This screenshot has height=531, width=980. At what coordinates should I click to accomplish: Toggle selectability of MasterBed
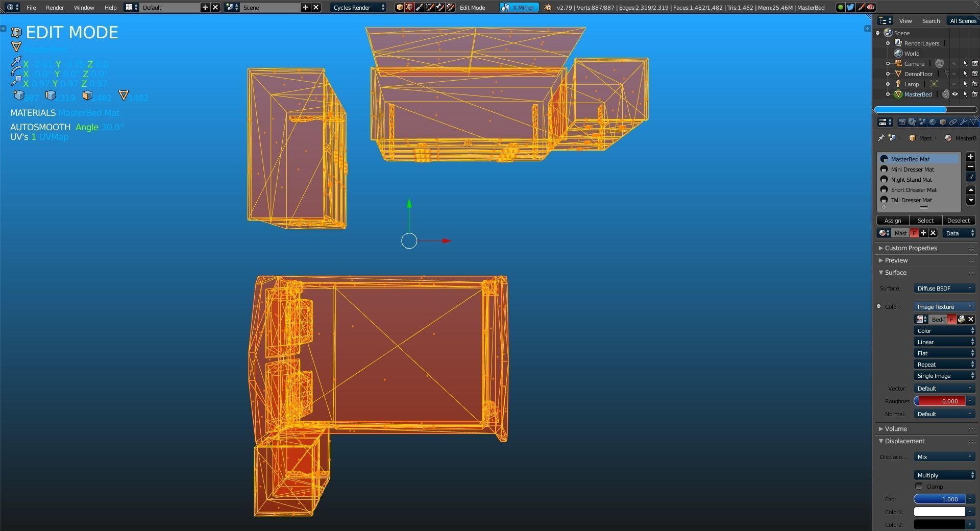click(965, 94)
